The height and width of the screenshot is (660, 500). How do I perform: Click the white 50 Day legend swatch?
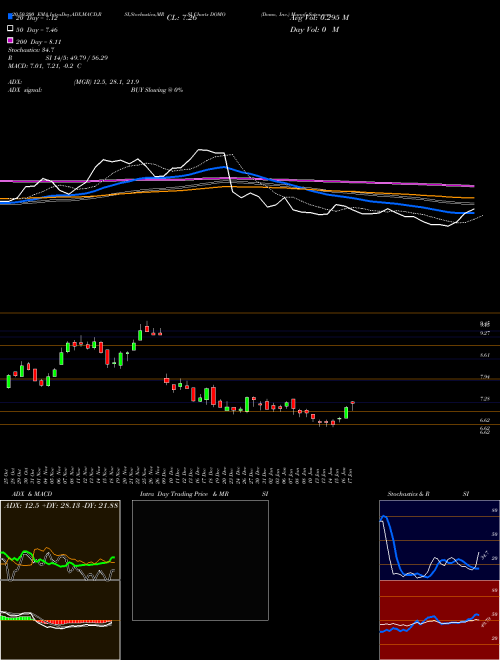pyautogui.click(x=10, y=29)
